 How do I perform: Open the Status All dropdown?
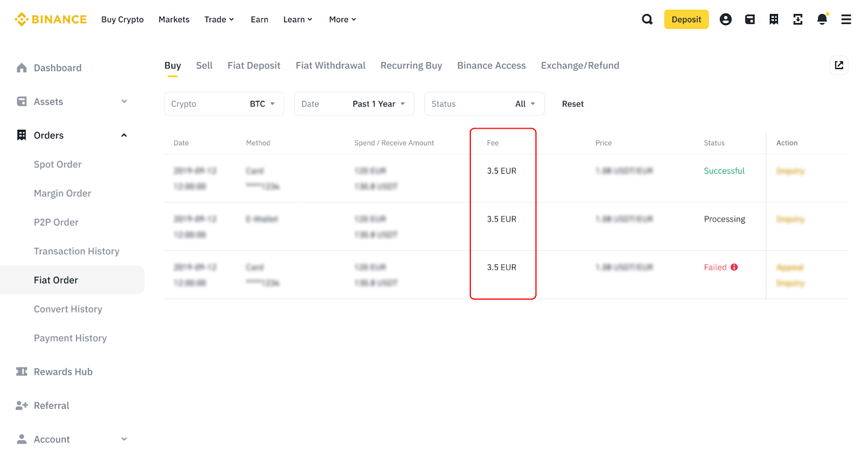tap(484, 104)
